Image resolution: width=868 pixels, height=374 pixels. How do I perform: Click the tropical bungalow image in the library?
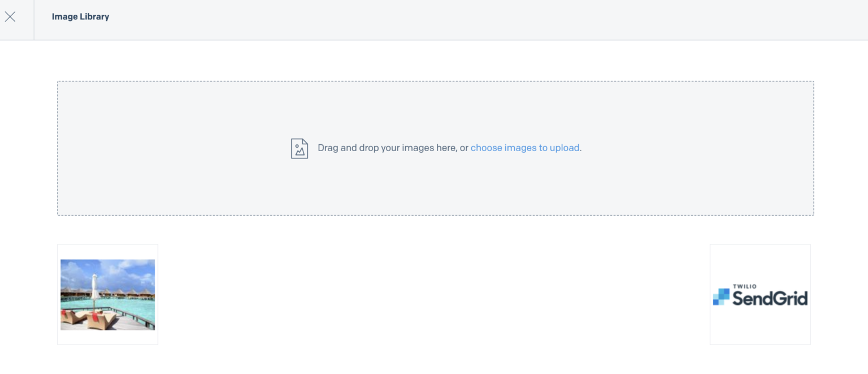tap(107, 294)
